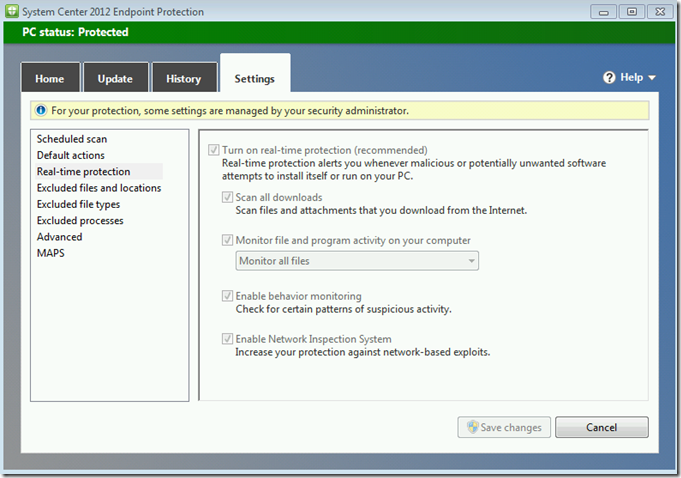This screenshot has height=478, width=681.
Task: Switch to the History tab
Action: 184,79
